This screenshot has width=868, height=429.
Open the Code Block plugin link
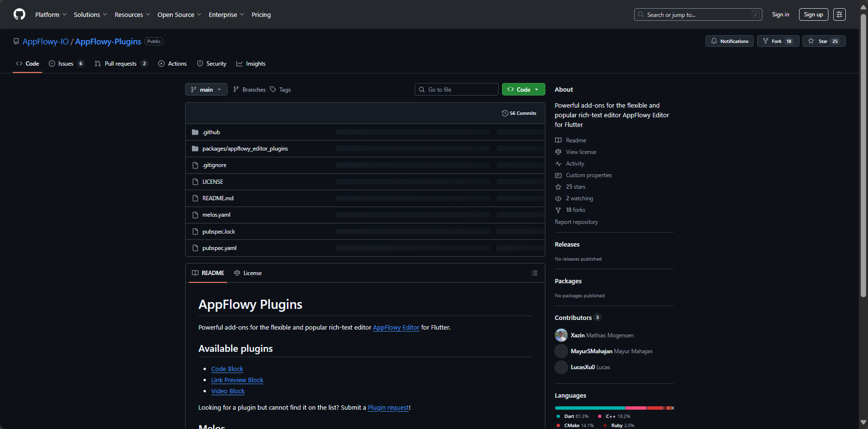(227, 369)
